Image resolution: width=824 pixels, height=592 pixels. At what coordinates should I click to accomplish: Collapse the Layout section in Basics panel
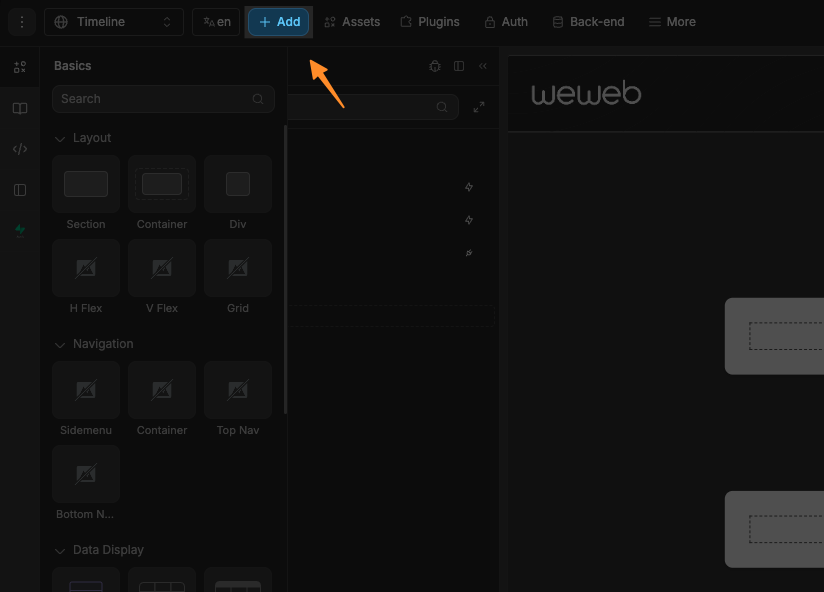click(60, 138)
